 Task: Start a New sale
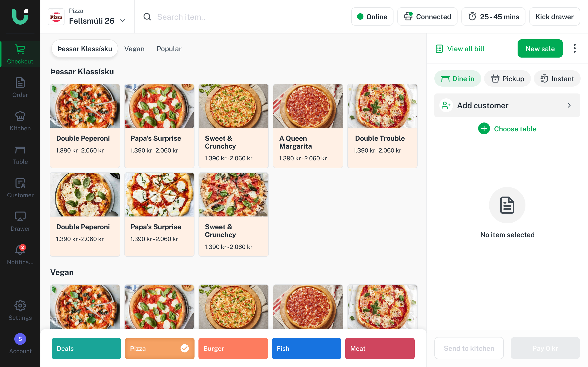pyautogui.click(x=540, y=48)
